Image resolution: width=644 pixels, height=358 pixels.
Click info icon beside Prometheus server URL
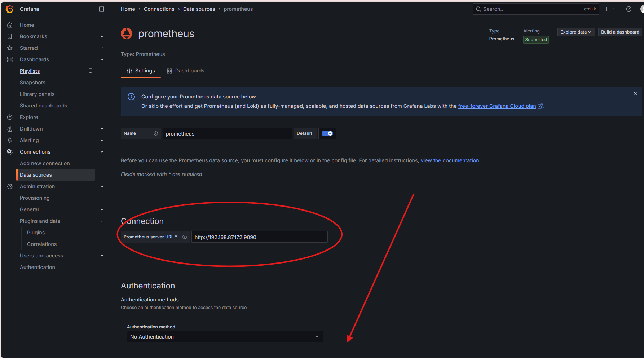(185, 237)
